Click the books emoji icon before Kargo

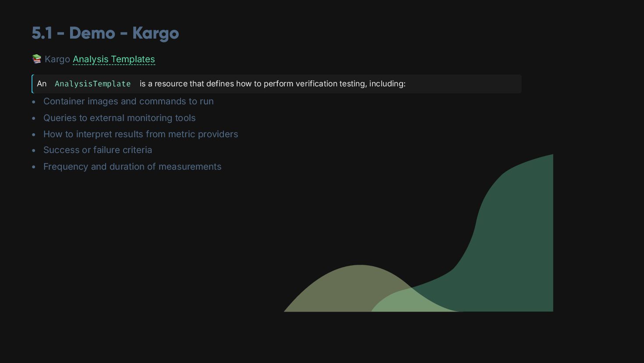click(37, 59)
